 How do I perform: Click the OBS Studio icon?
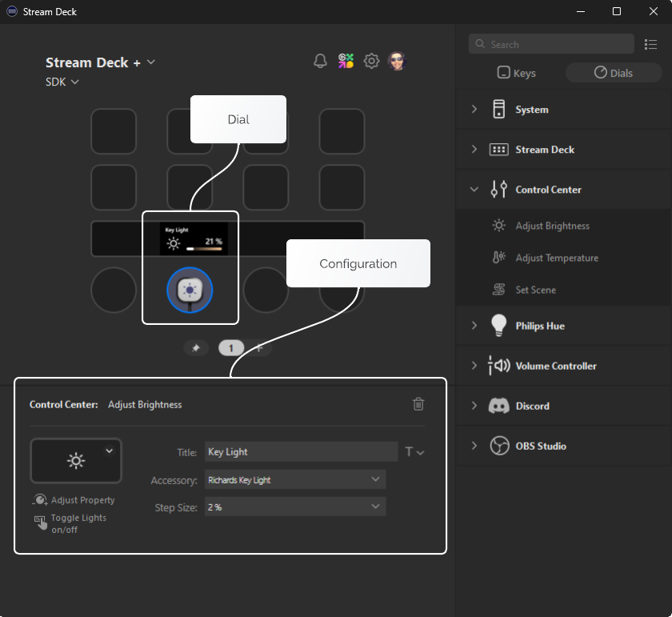[499, 446]
